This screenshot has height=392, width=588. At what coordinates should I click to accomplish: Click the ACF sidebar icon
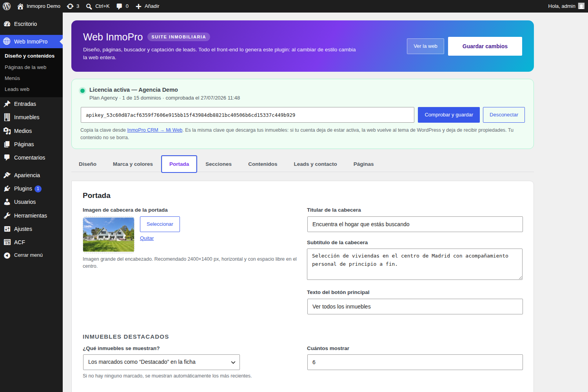pyautogui.click(x=7, y=242)
